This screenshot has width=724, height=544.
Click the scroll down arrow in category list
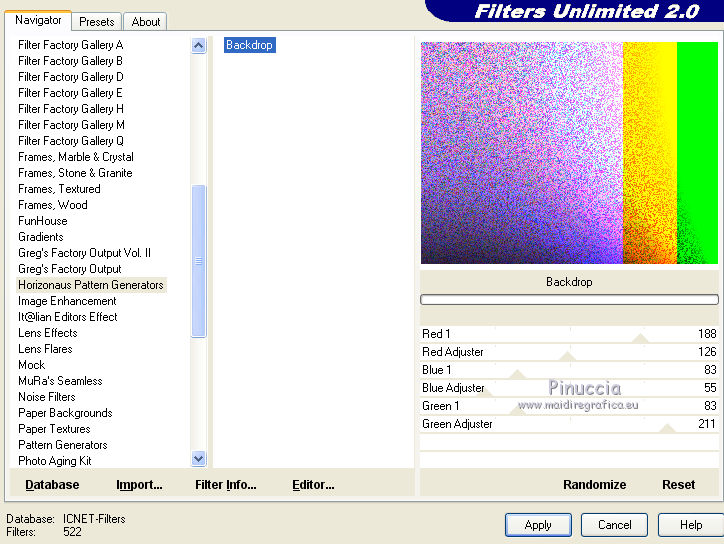(199, 459)
